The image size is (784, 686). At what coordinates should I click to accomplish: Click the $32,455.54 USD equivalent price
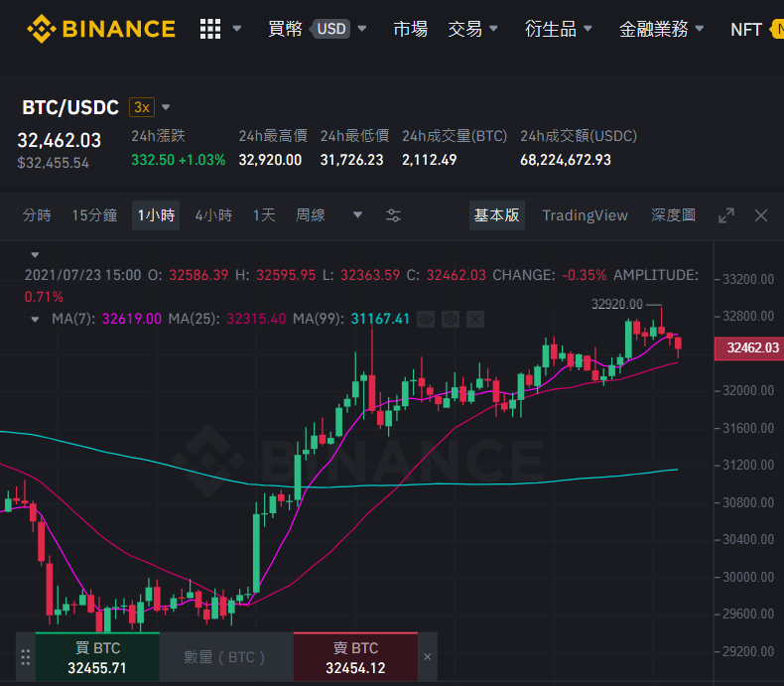[53, 163]
